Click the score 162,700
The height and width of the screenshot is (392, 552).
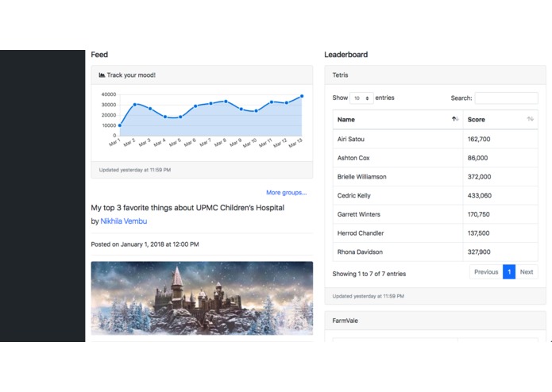point(479,139)
